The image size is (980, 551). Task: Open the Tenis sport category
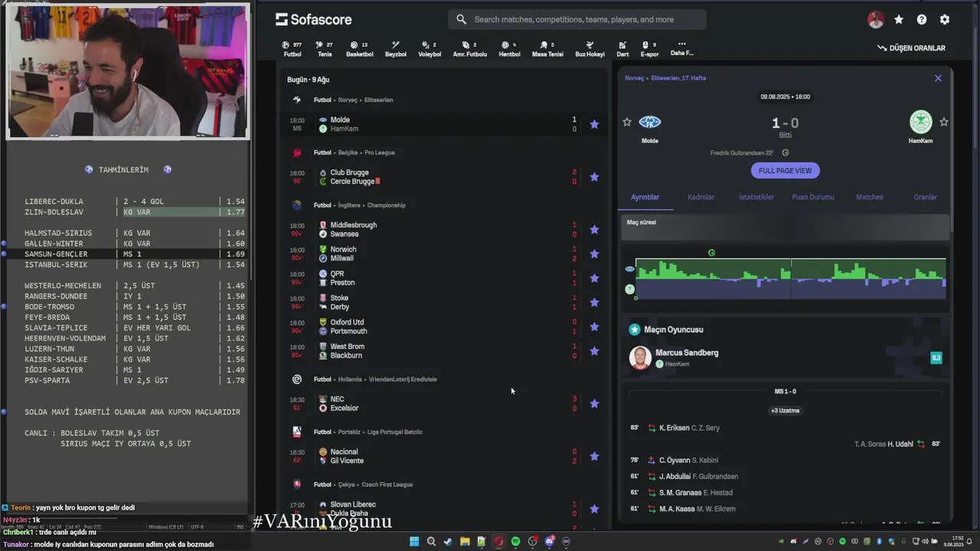325,49
